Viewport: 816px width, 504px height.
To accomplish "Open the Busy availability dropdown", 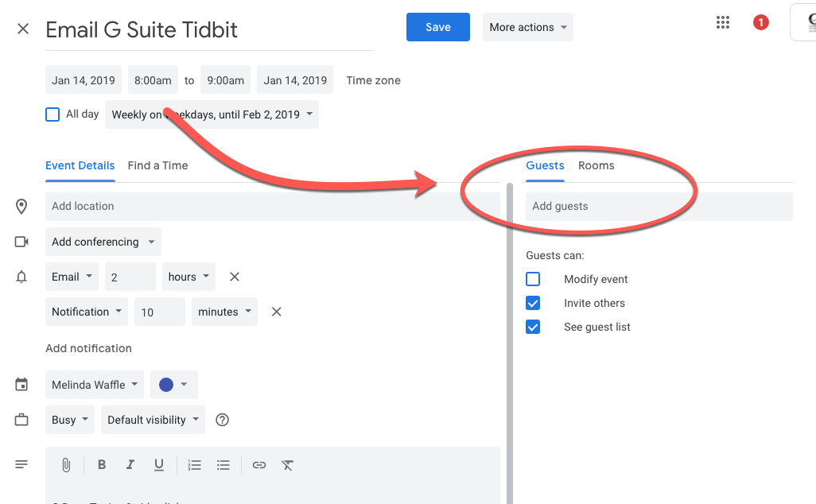I will pos(70,420).
